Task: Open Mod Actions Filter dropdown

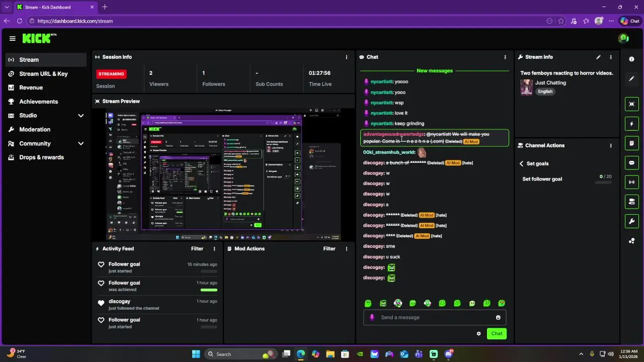Action: (329, 249)
